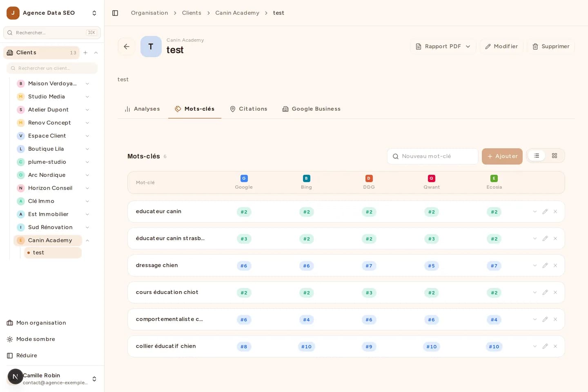Switch to list view
This screenshot has width=588, height=392.
537,156
